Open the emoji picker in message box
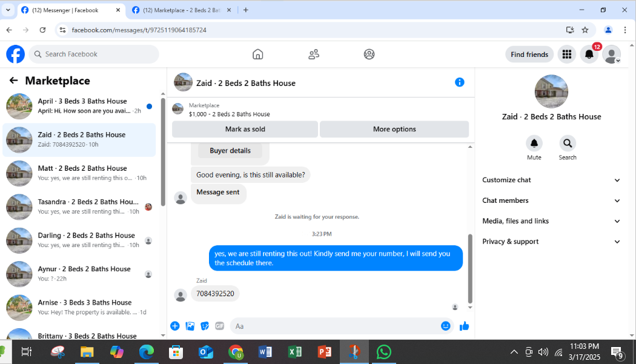This screenshot has height=364, width=636. pos(445,326)
